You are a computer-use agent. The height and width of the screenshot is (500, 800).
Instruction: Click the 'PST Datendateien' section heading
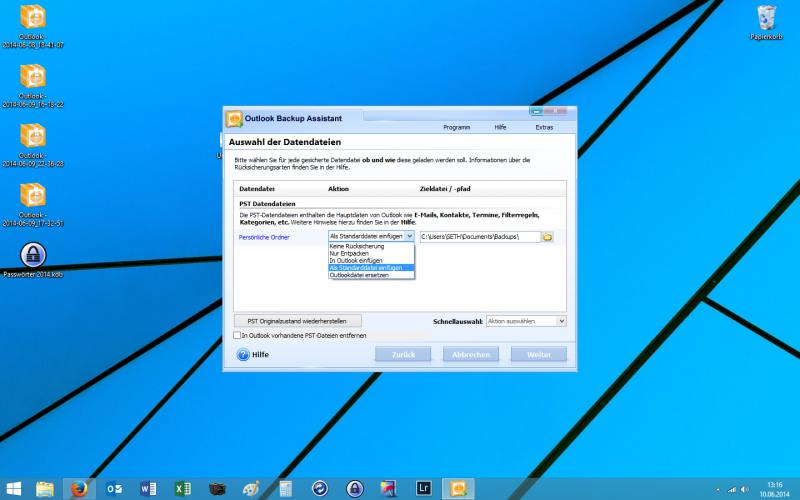[267, 204]
